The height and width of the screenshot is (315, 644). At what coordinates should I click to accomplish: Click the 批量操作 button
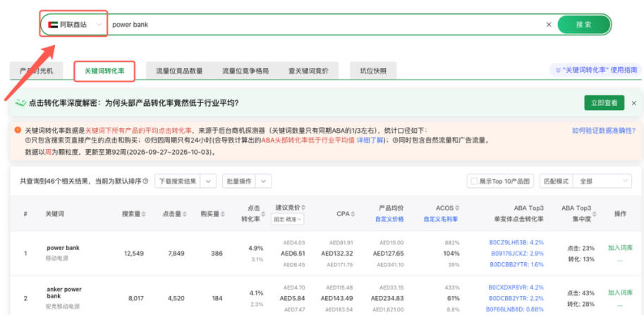(x=239, y=181)
